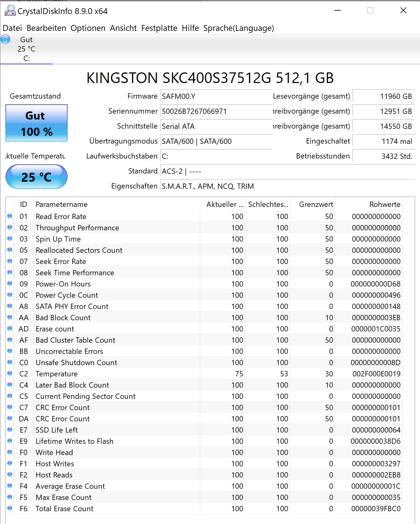Select the C: drive tab with blue status orb
This screenshot has height=524, width=420.
pyautogui.click(x=26, y=49)
